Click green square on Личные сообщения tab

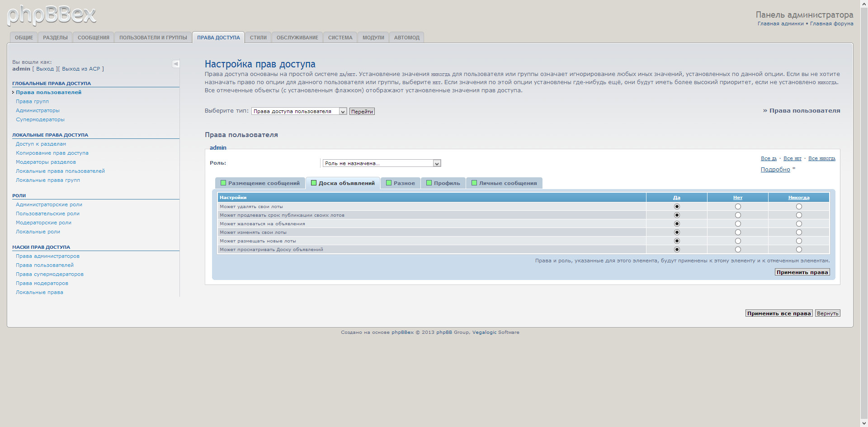[x=474, y=183]
